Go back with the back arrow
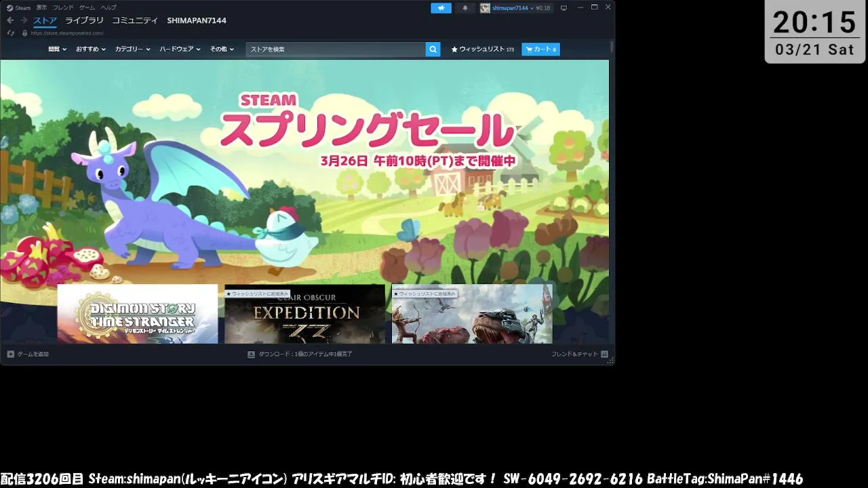The height and width of the screenshot is (488, 868). 10,20
